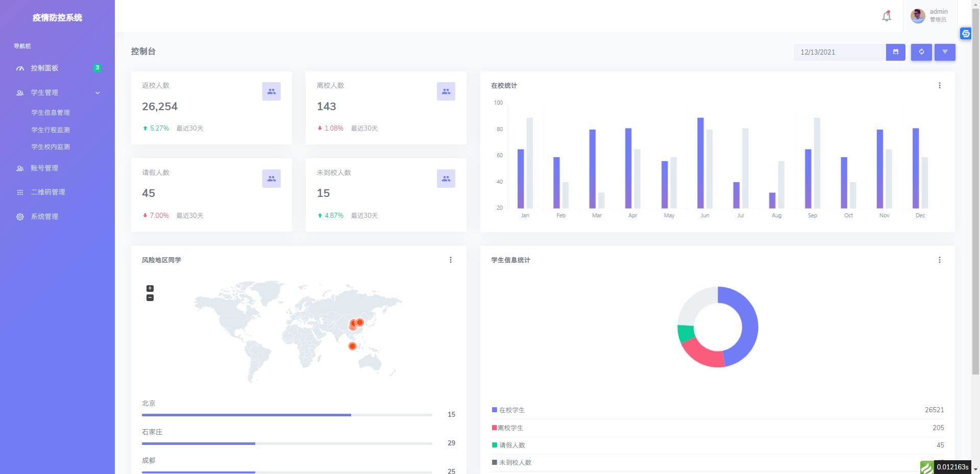Open the notification bell
Screen dimensions: 980x474
pos(887,16)
